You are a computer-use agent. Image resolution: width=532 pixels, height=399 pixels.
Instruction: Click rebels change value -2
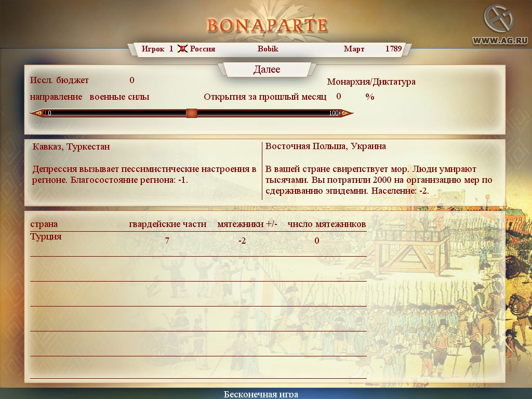tap(242, 241)
